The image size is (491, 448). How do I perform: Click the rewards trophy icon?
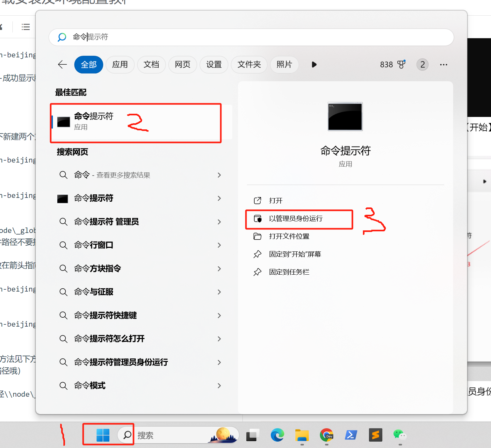pos(401,64)
